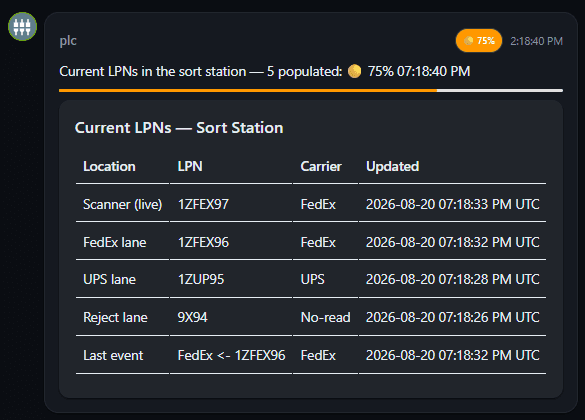Click the No-read carrier cell
The width and height of the screenshot is (585, 420).
[325, 317]
